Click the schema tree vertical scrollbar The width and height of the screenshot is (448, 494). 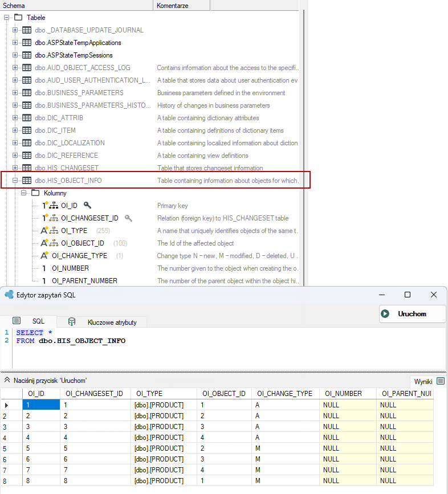tap(304, 148)
